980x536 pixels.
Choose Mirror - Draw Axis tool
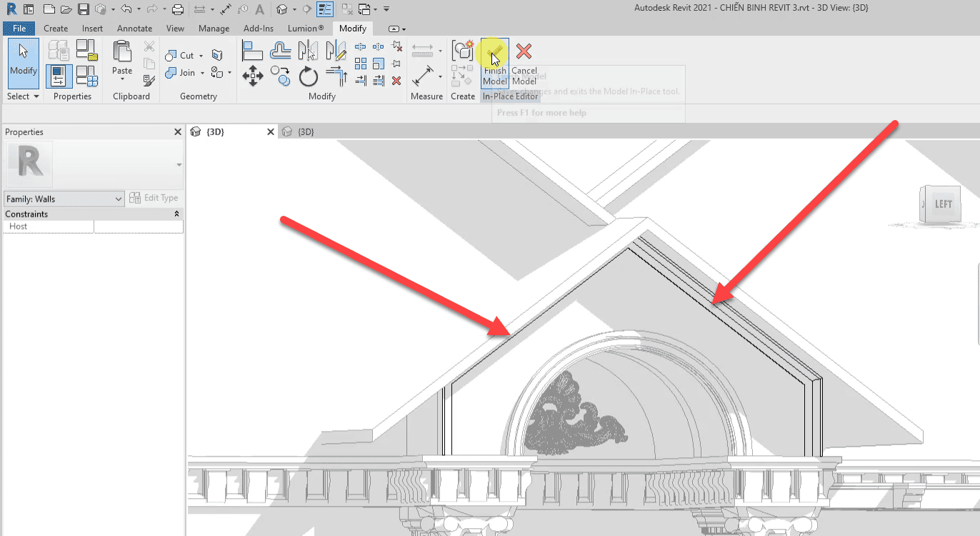pyautogui.click(x=336, y=51)
